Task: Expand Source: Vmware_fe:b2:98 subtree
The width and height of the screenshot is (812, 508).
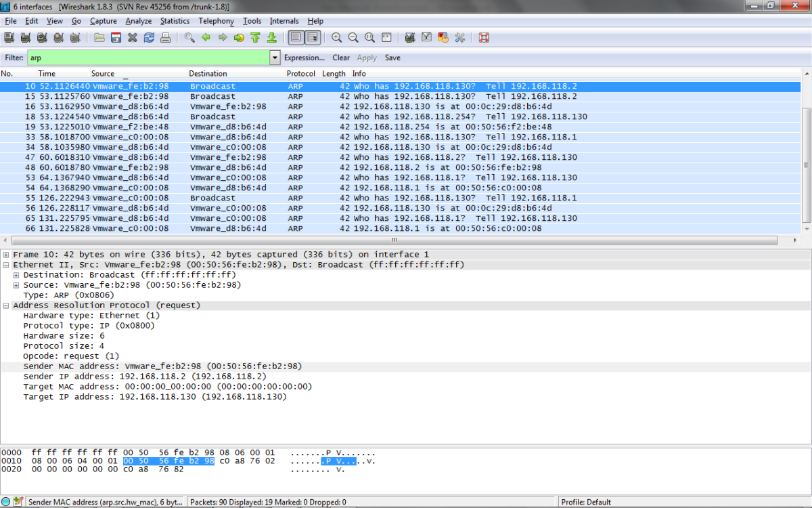Action: point(16,285)
